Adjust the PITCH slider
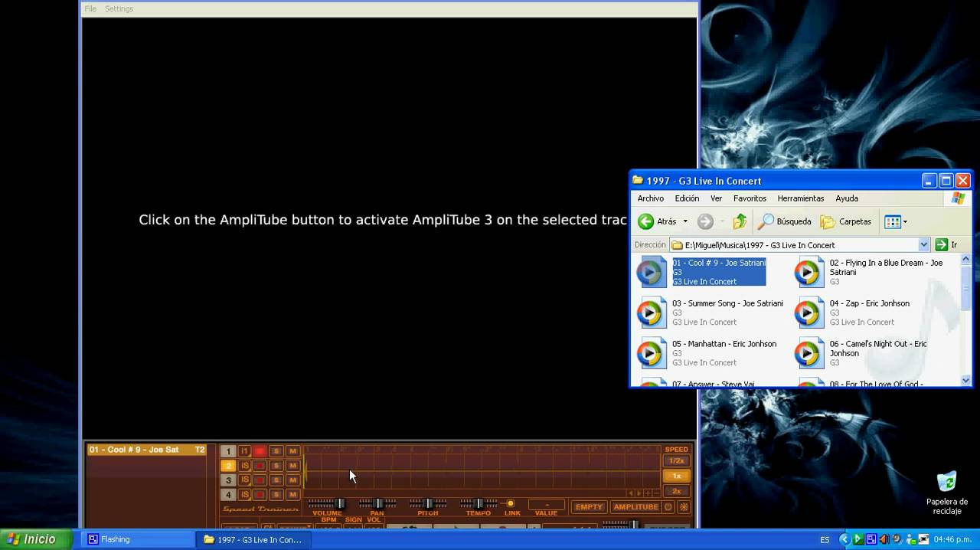Image resolution: width=980 pixels, height=550 pixels. pos(429,503)
